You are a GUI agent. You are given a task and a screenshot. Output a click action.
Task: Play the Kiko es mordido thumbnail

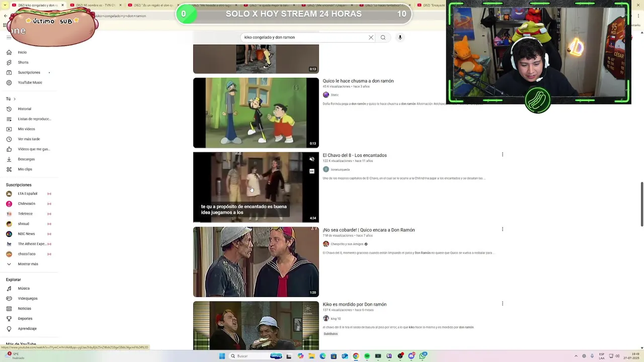coord(256,325)
